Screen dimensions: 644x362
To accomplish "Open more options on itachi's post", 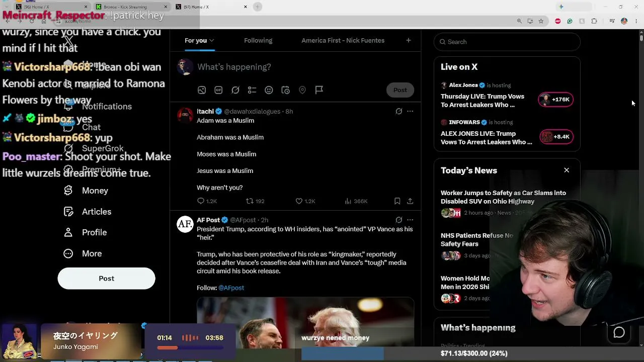I will [x=410, y=111].
